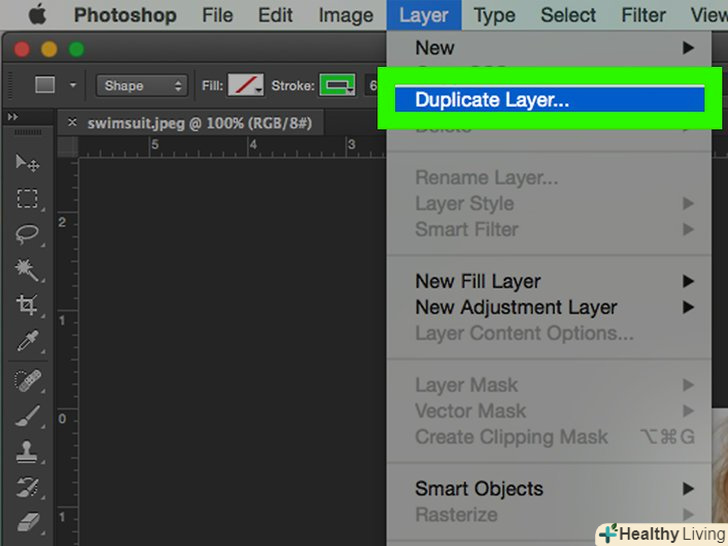The width and height of the screenshot is (728, 546).
Task: Select the Move tool
Action: (27, 163)
